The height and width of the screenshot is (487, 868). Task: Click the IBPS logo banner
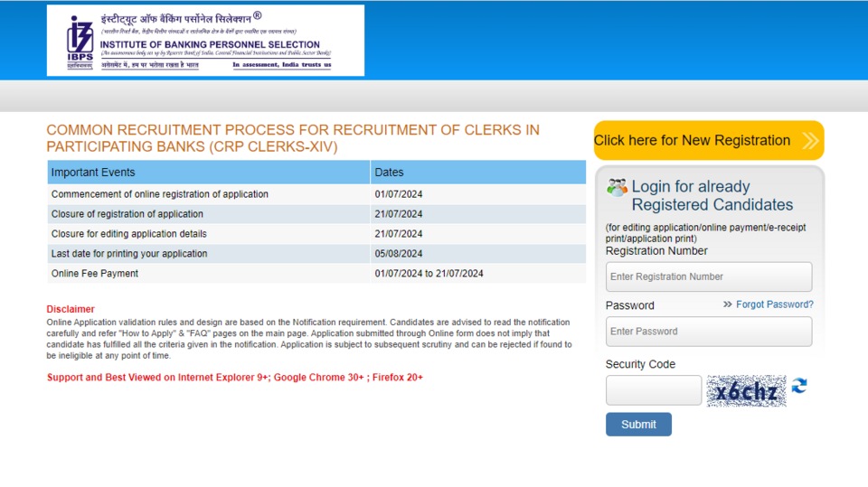point(205,41)
